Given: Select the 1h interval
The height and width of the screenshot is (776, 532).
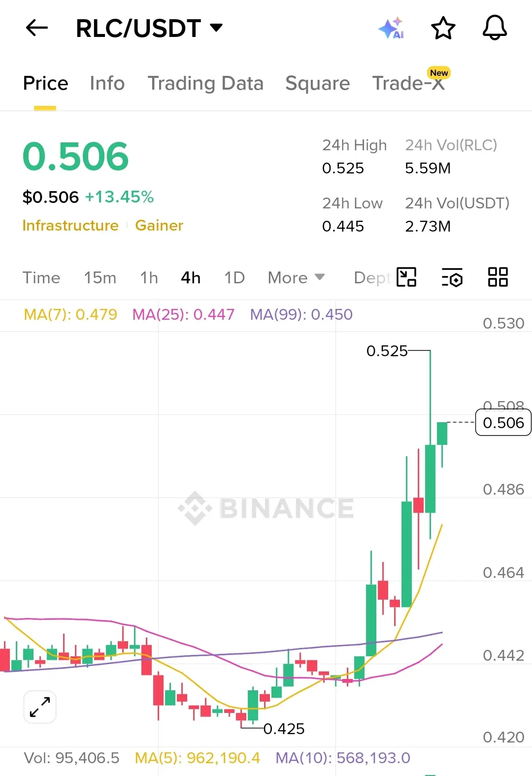Looking at the screenshot, I should coord(149,277).
